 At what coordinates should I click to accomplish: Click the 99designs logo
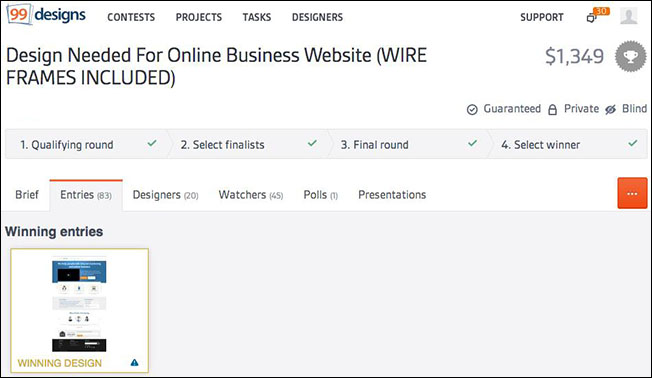pyautogui.click(x=47, y=15)
